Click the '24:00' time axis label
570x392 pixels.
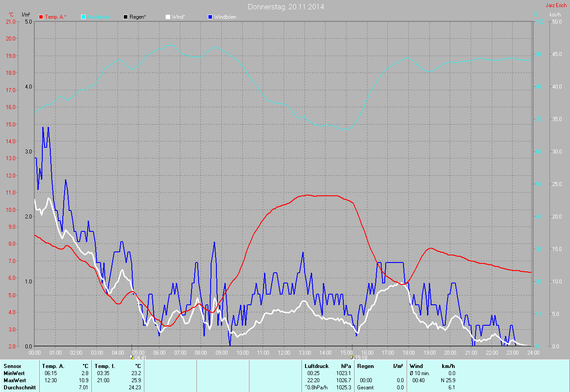click(533, 353)
